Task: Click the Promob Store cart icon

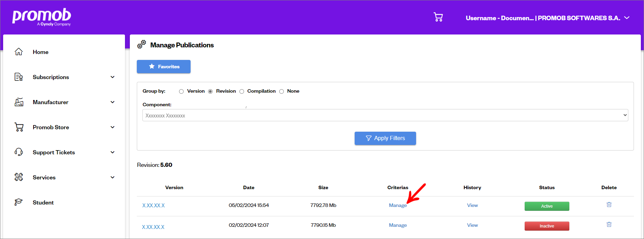Action: coord(19,127)
